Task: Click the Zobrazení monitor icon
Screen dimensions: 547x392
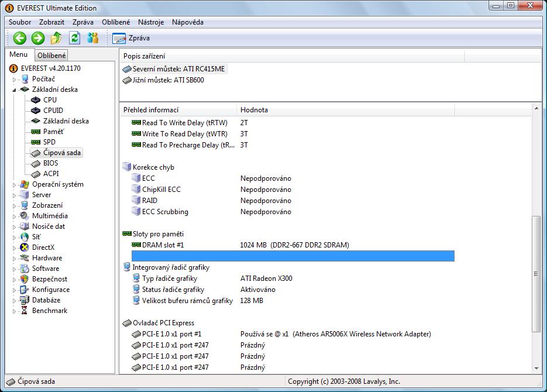Action: (x=25, y=205)
